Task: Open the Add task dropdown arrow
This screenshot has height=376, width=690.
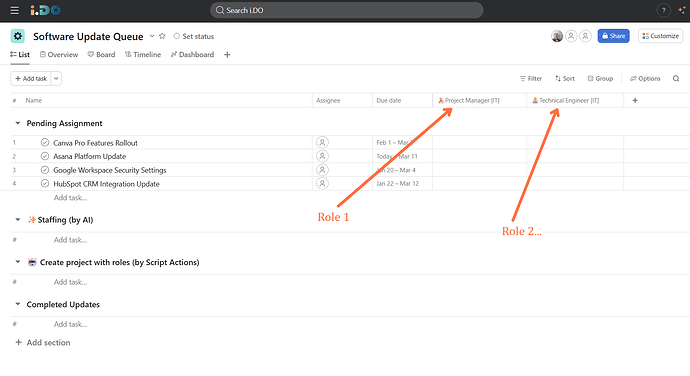Action: tap(56, 78)
